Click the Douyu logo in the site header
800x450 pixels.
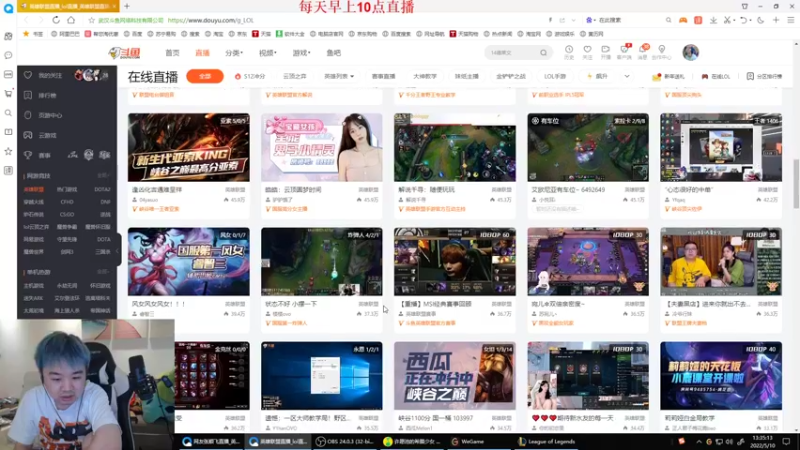click(x=124, y=53)
